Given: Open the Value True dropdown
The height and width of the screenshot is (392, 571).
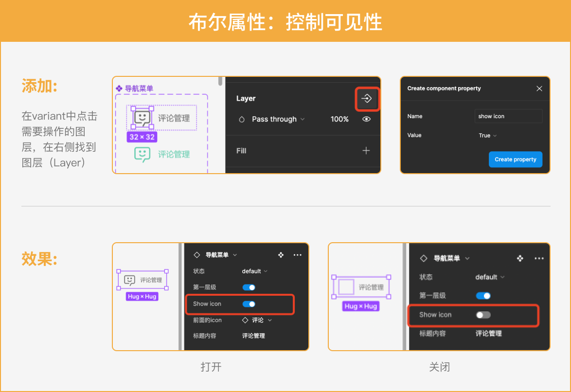Looking at the screenshot, I should pos(488,136).
